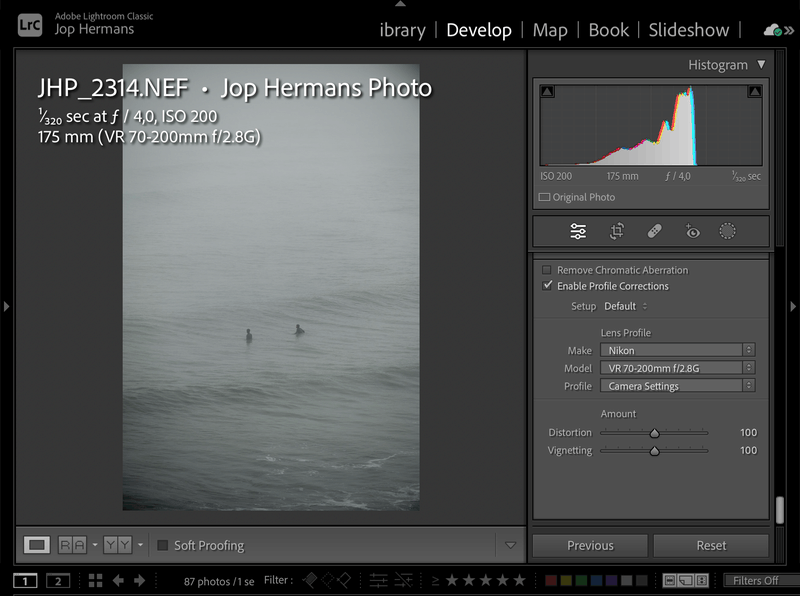Open grid view from filmstrip bar
This screenshot has width=800, height=596.
coord(95,580)
